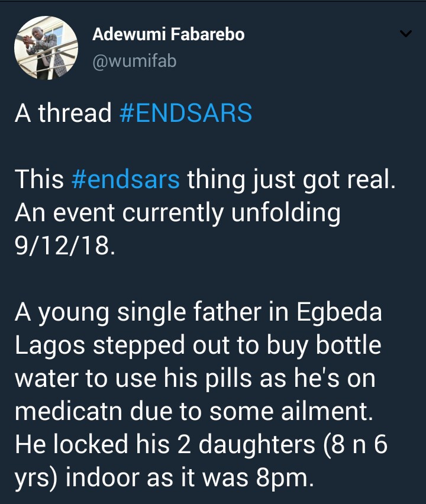Click 'An event currently unfolding' text
Viewport: 426px width, 504px height.
click(x=177, y=212)
